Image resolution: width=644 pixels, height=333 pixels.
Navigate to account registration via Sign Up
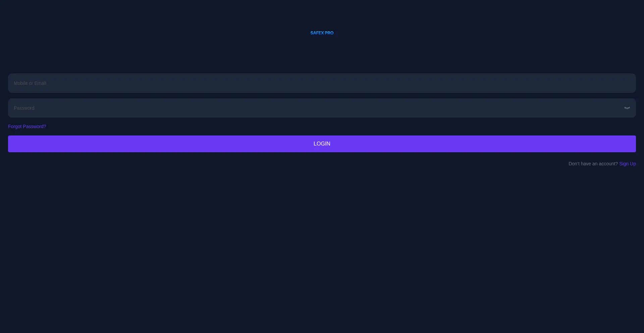[x=628, y=164]
